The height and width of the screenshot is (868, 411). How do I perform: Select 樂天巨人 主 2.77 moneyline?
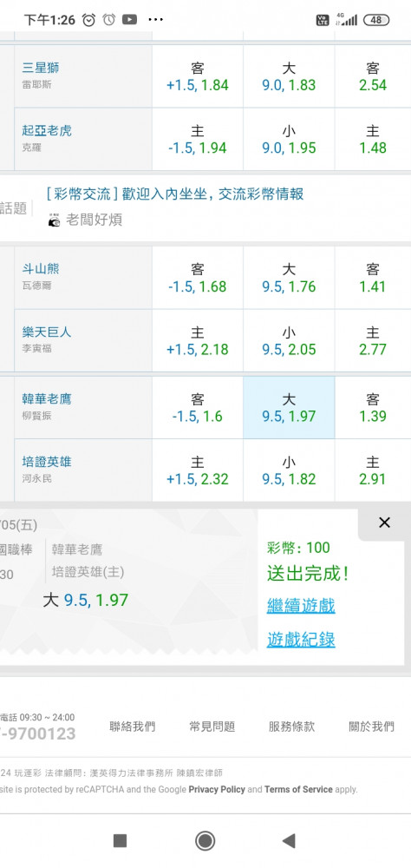click(x=373, y=341)
